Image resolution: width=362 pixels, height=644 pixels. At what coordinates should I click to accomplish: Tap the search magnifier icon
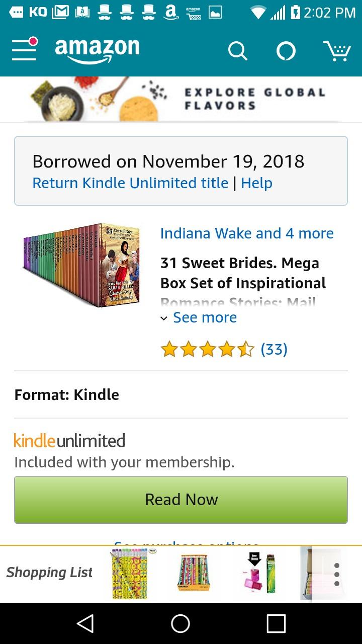coord(237,50)
